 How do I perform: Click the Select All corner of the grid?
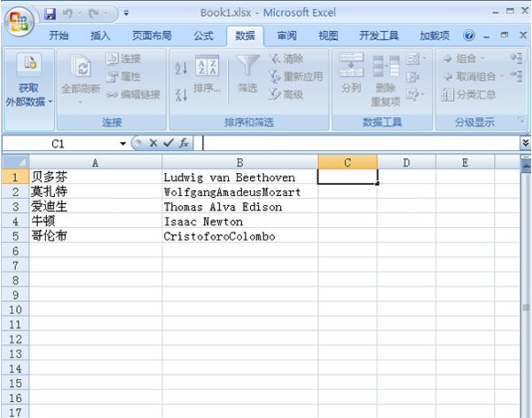click(x=15, y=162)
